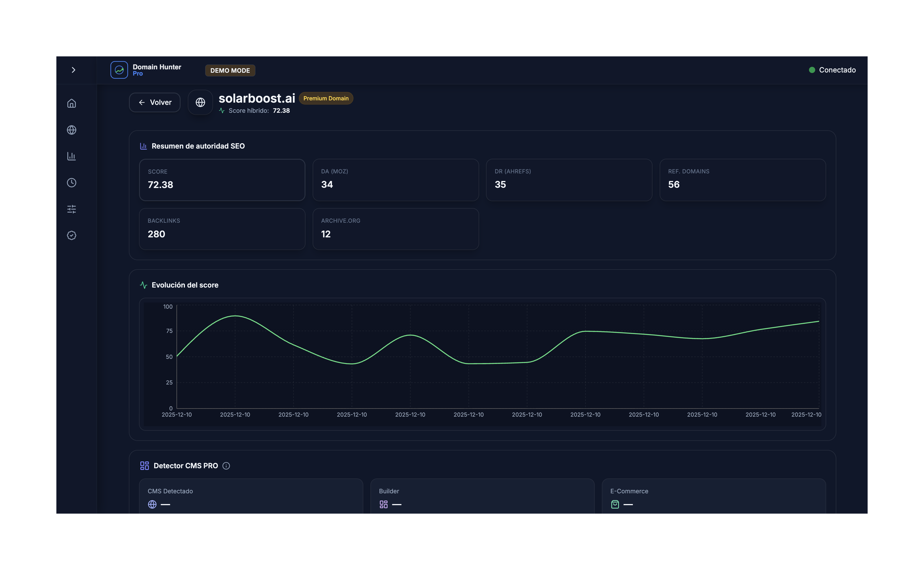Open the sliders settings sidebar icon
This screenshot has height=570, width=924.
[72, 209]
